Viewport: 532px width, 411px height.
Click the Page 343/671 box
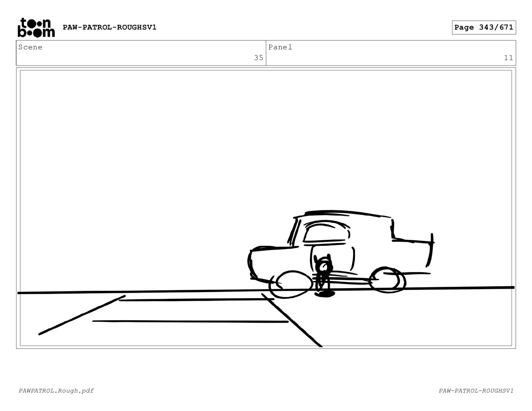[x=484, y=28]
